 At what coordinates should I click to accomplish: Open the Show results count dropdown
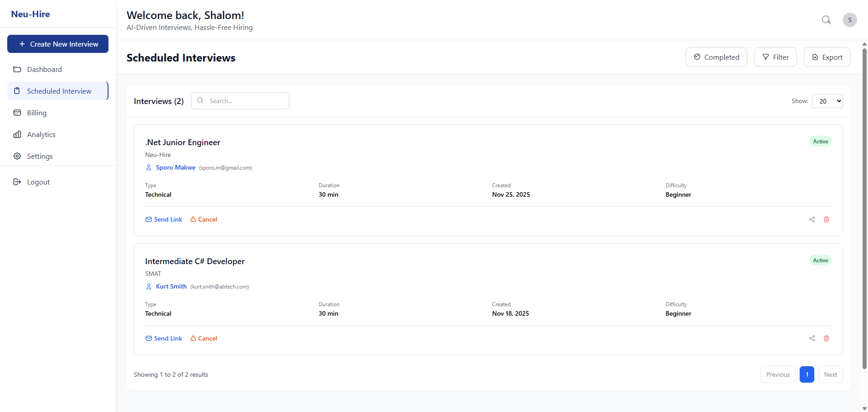(x=827, y=101)
